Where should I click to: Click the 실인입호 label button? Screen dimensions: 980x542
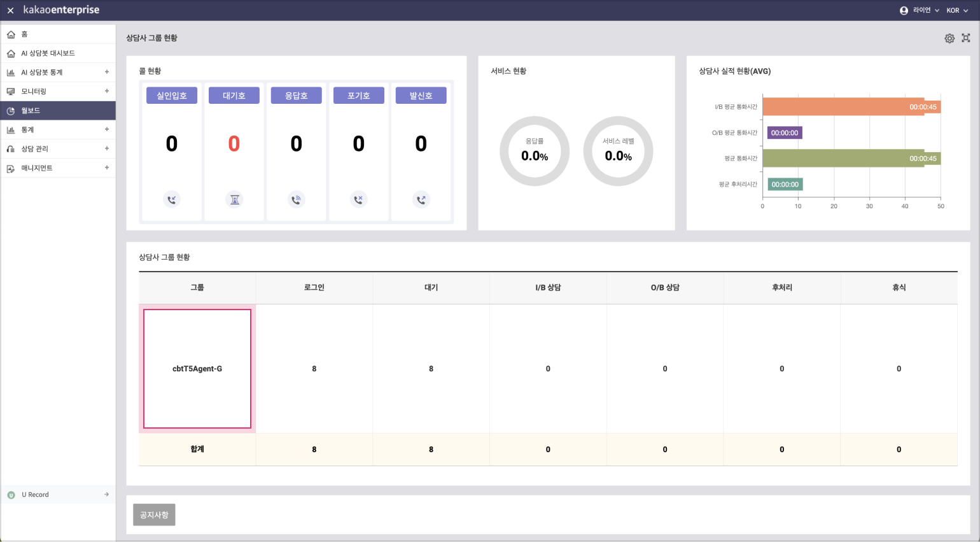172,96
